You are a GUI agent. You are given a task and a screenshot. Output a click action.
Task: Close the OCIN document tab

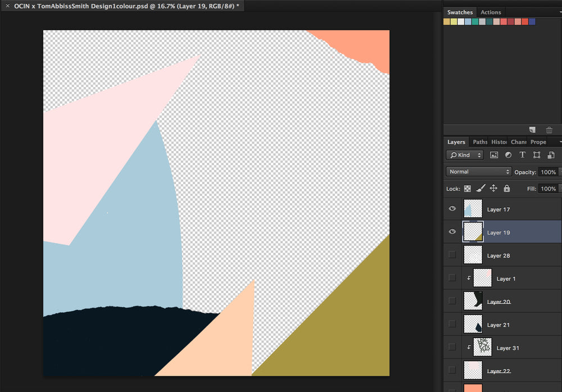[7, 6]
